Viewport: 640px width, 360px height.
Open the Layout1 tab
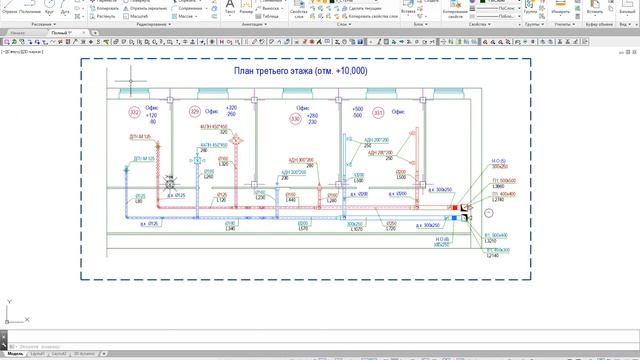click(x=37, y=353)
